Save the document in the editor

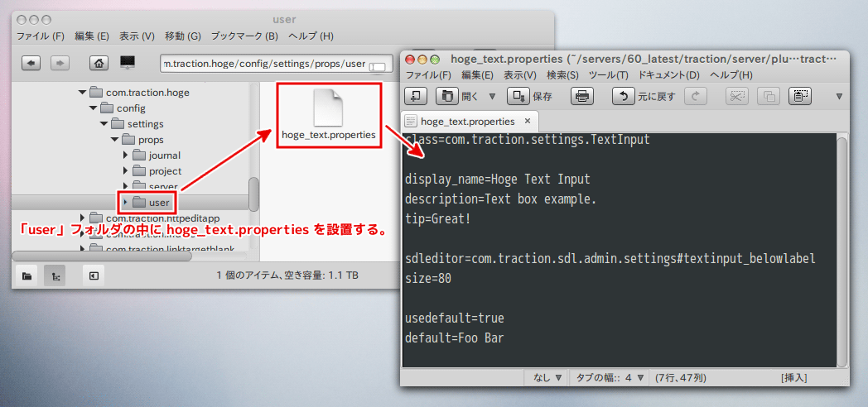(x=518, y=96)
